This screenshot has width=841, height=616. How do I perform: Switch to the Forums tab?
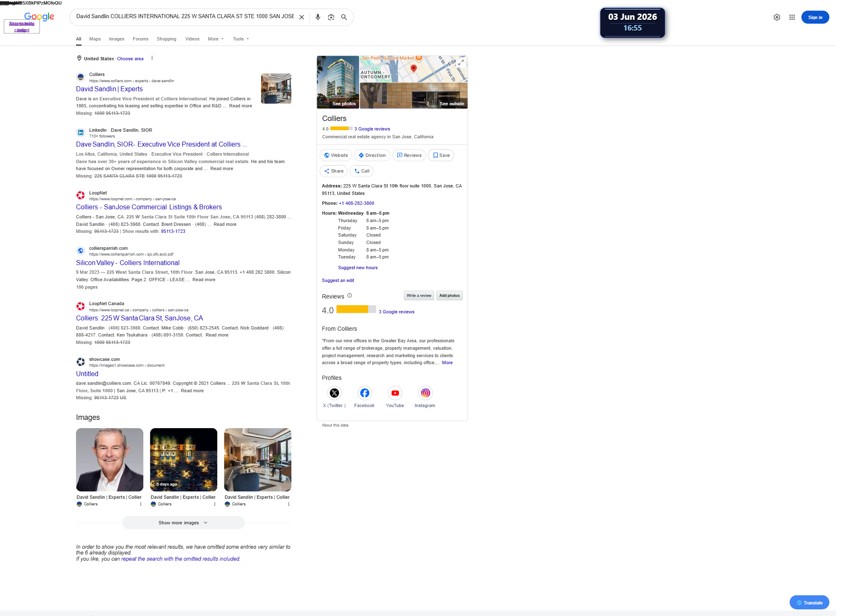[x=140, y=39]
